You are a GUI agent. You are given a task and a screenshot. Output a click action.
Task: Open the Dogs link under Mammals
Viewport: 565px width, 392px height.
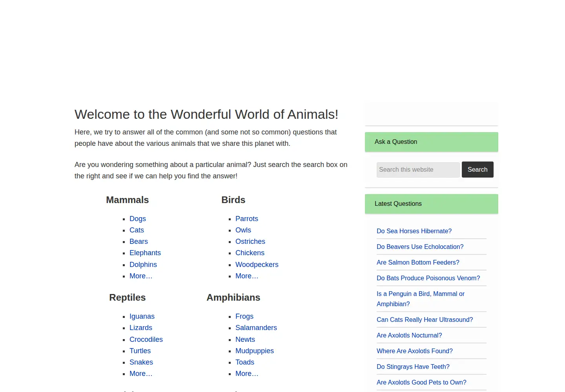tap(138, 219)
